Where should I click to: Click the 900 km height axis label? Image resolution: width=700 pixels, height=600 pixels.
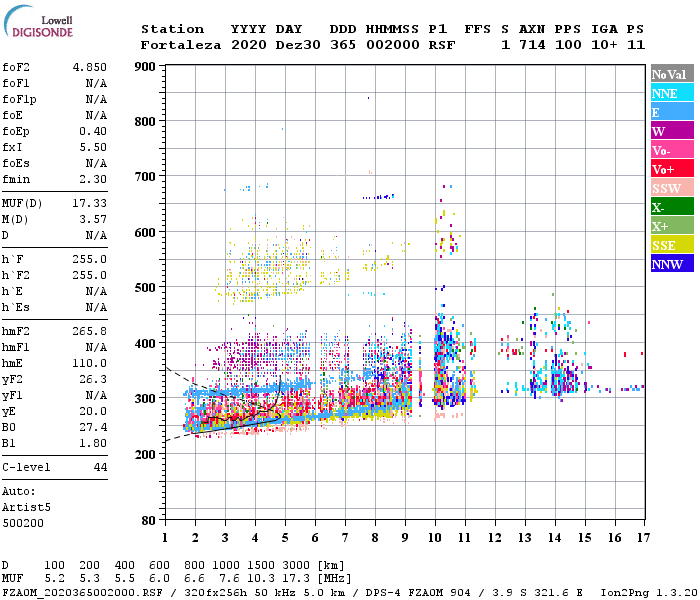pyautogui.click(x=145, y=67)
